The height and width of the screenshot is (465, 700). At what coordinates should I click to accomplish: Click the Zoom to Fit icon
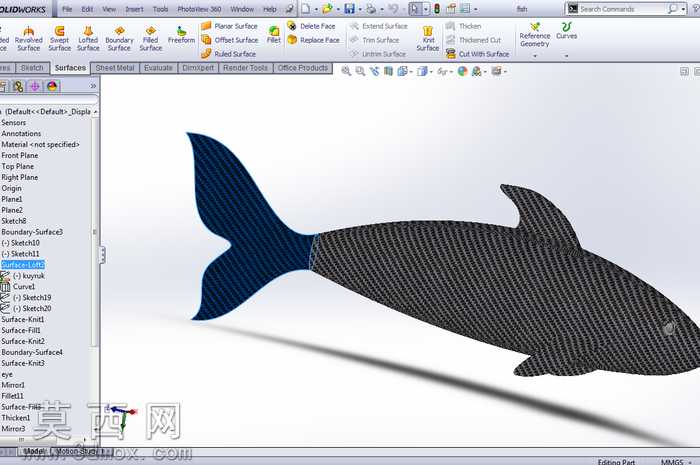pyautogui.click(x=346, y=71)
